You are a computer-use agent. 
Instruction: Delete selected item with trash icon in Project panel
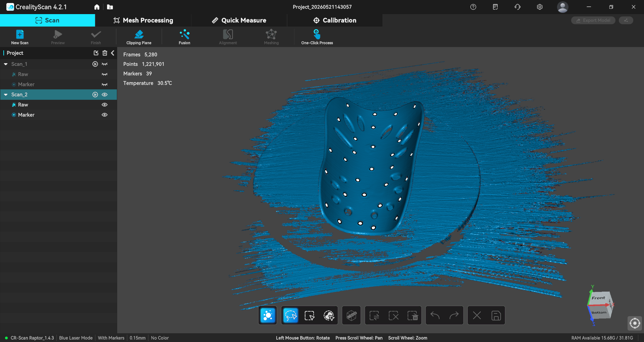pyautogui.click(x=105, y=53)
